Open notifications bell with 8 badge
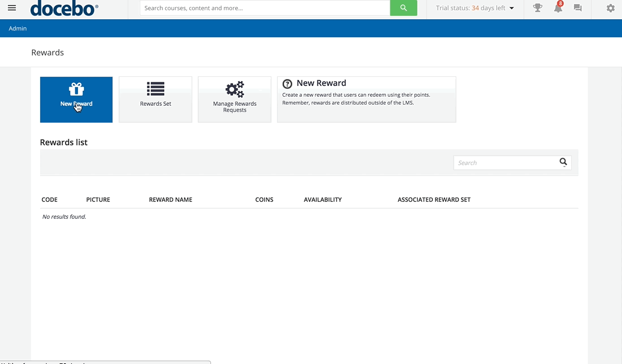Image resolution: width=622 pixels, height=364 pixels. coord(558,7)
